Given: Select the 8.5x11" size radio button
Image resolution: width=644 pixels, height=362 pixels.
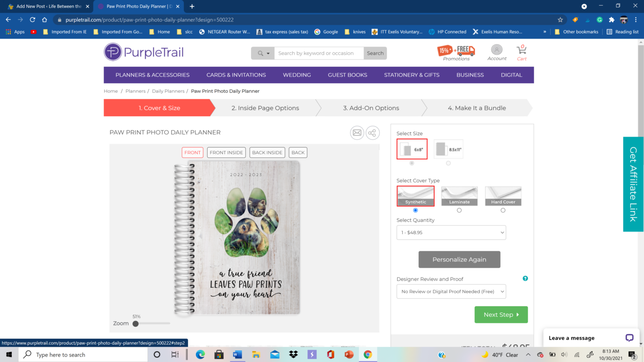Looking at the screenshot, I should pyautogui.click(x=448, y=163).
